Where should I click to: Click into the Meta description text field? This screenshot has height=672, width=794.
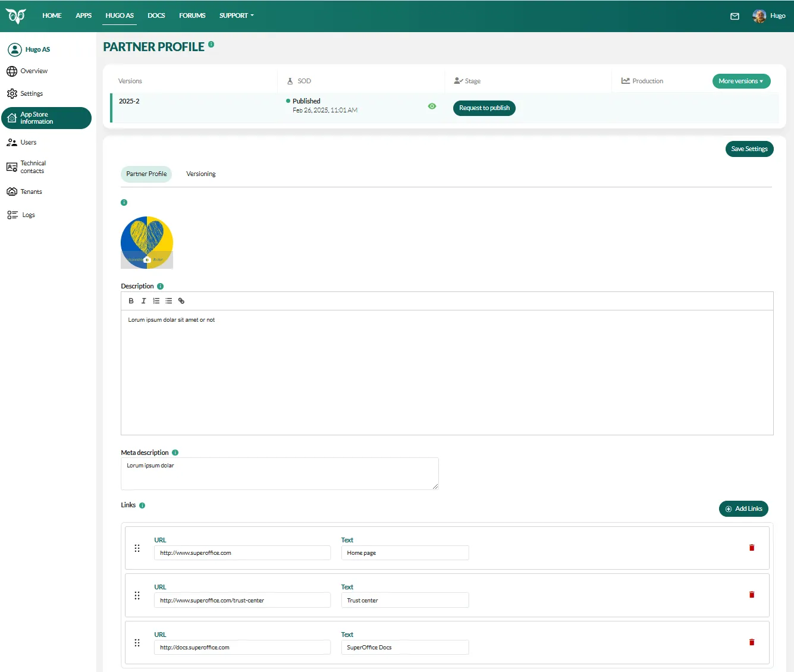[x=280, y=474]
